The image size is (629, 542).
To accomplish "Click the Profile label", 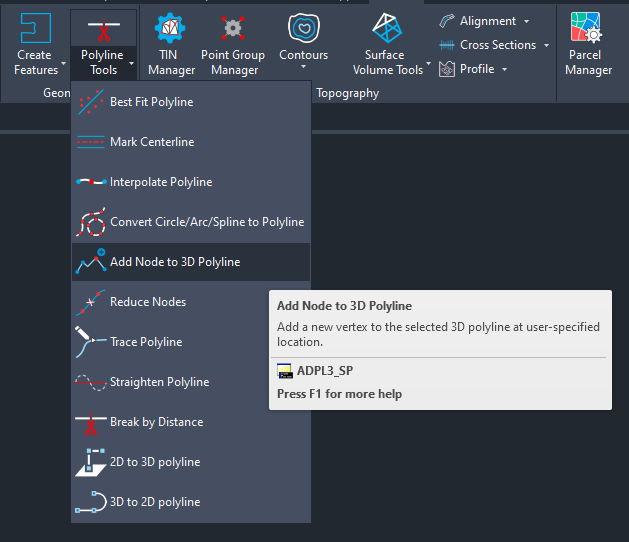I will (x=477, y=69).
